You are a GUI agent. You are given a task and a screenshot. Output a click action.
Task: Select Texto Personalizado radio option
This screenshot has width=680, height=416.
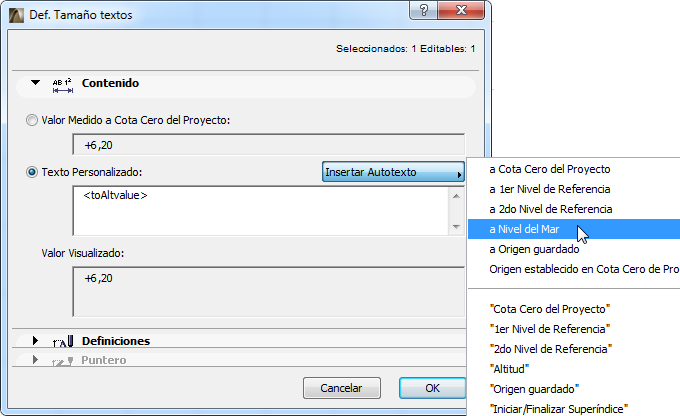tap(32, 172)
